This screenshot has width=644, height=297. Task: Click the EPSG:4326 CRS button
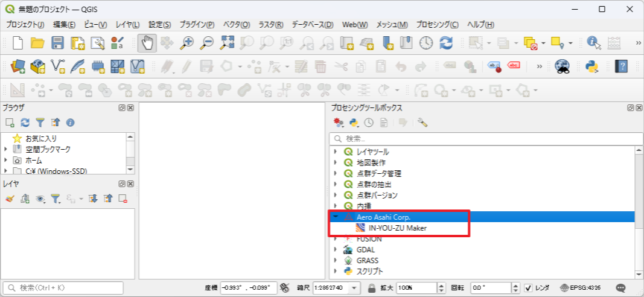point(582,288)
